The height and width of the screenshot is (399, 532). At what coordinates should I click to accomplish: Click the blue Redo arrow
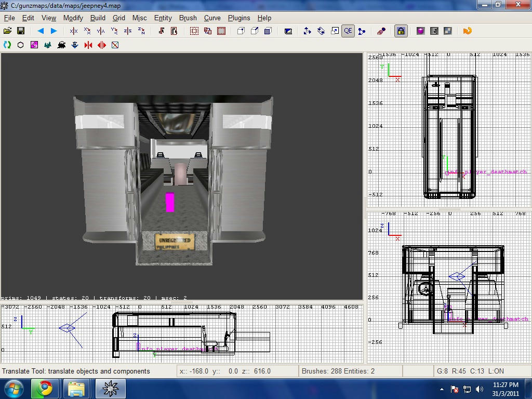pyautogui.click(x=54, y=31)
